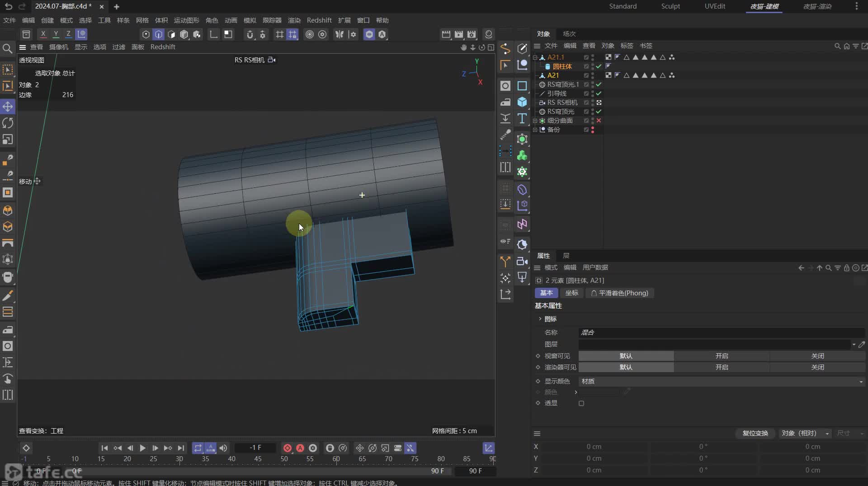This screenshot has height=486, width=868.
Task: Switch to Sculpt layout tab
Action: point(670,6)
